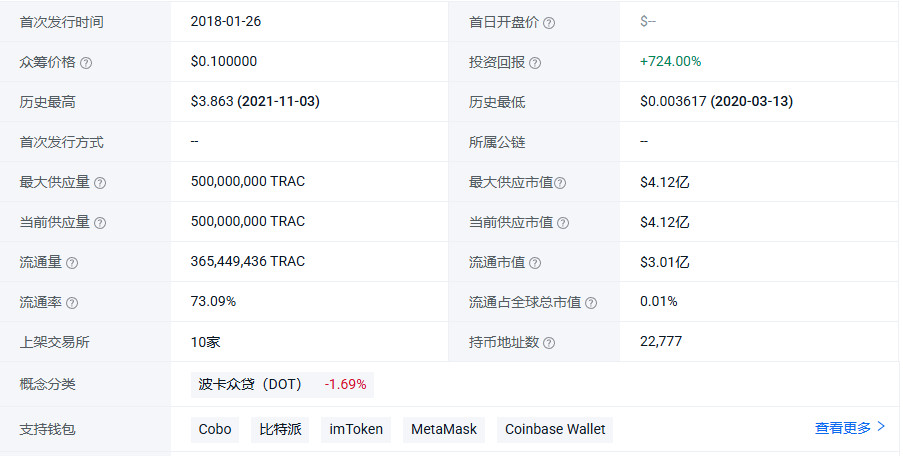Click help icon beside 最大供应量
Image resolution: width=903 pixels, height=456 pixels.
pos(100,183)
